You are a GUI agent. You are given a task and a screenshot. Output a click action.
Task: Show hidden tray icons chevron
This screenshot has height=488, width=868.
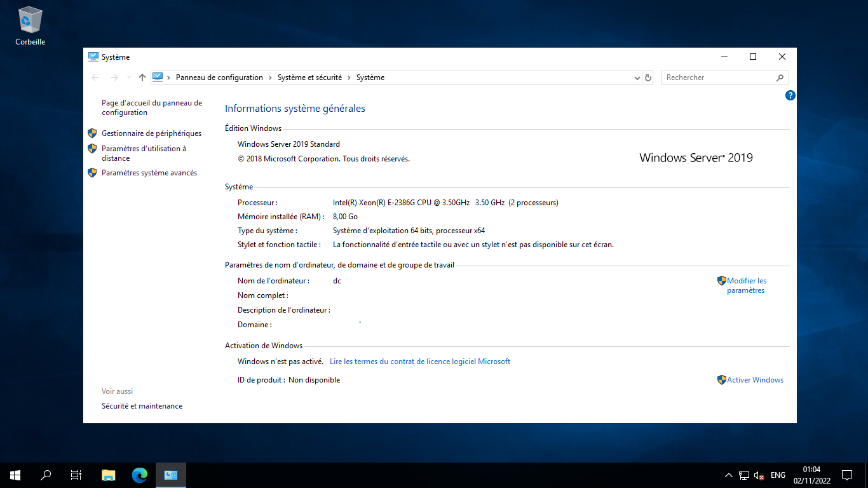pos(728,475)
